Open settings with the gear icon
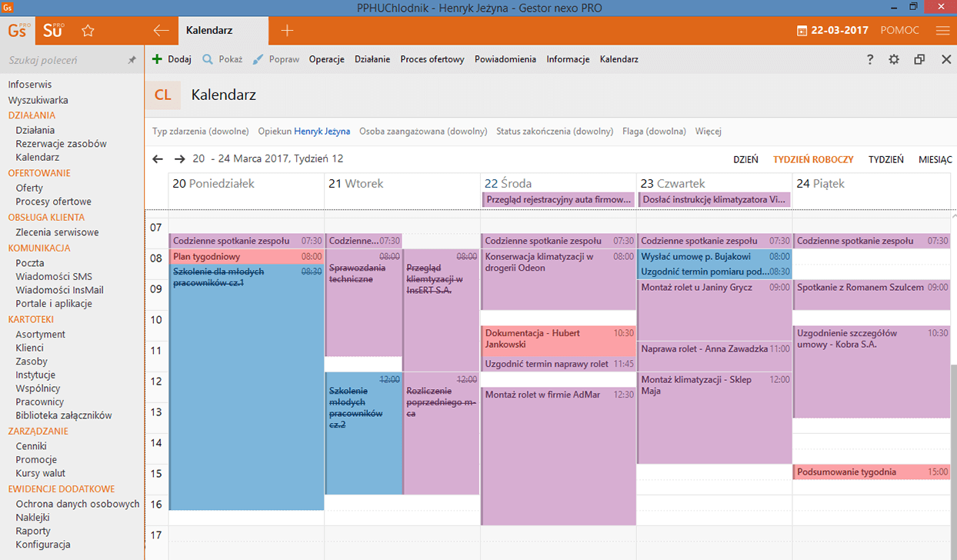957x560 pixels. 893,59
